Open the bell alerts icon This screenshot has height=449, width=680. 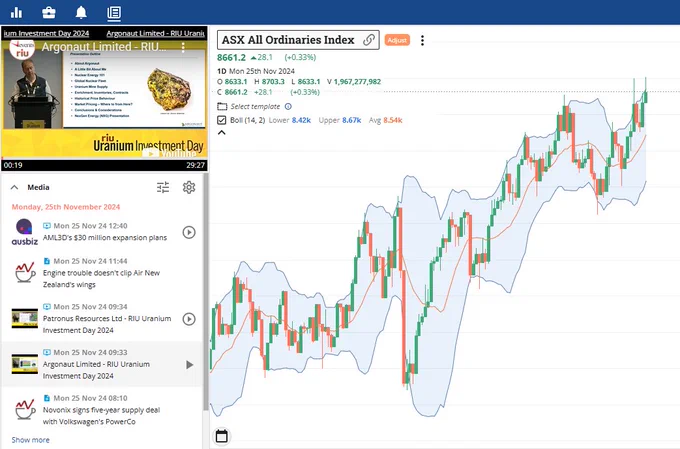[81, 13]
